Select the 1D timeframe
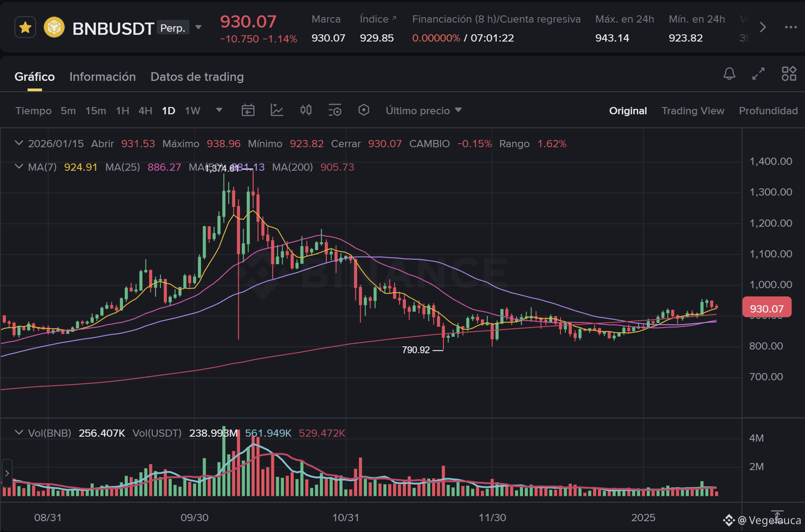 click(x=169, y=111)
